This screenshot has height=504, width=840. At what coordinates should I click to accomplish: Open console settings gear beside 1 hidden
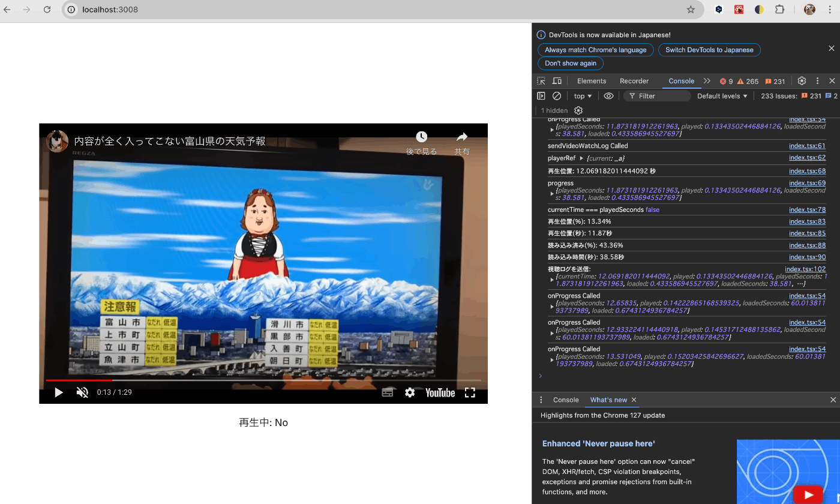tap(578, 110)
